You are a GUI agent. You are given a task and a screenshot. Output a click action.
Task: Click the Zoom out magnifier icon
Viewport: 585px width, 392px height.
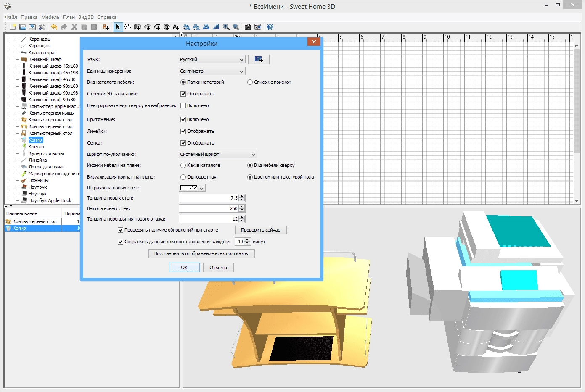236,27
